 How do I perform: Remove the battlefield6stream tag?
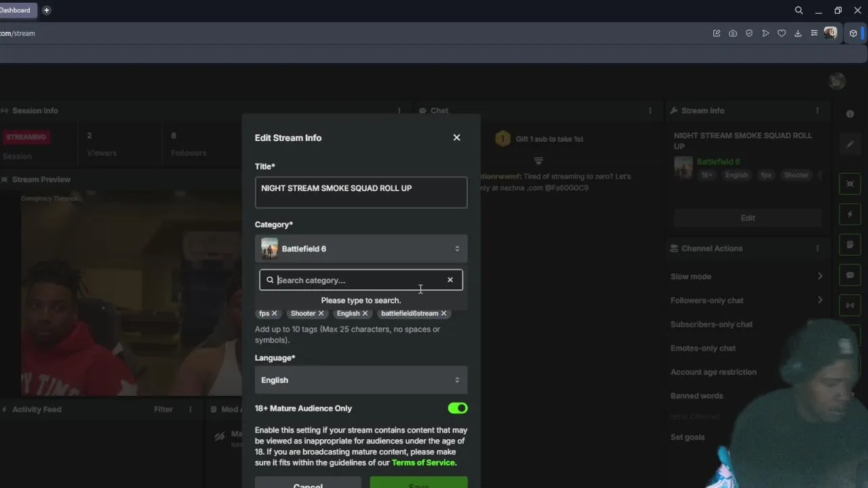click(444, 313)
